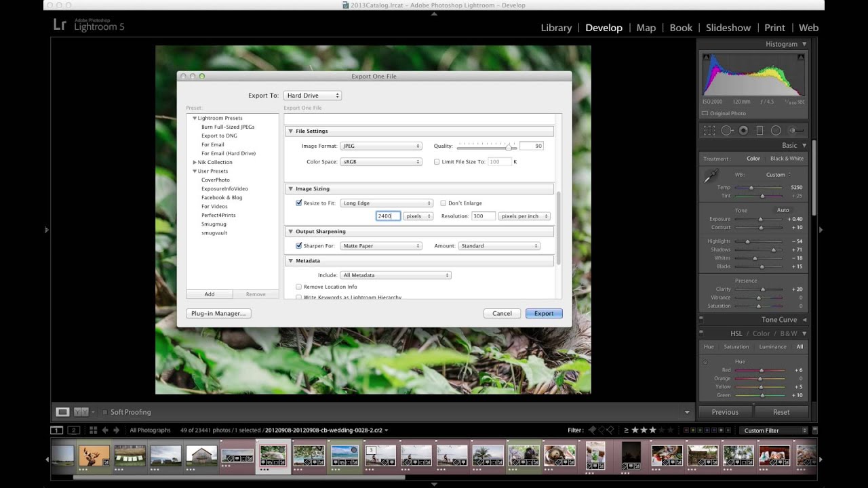Set filter rating to fourth star
This screenshot has height=488, width=868.
(662, 430)
